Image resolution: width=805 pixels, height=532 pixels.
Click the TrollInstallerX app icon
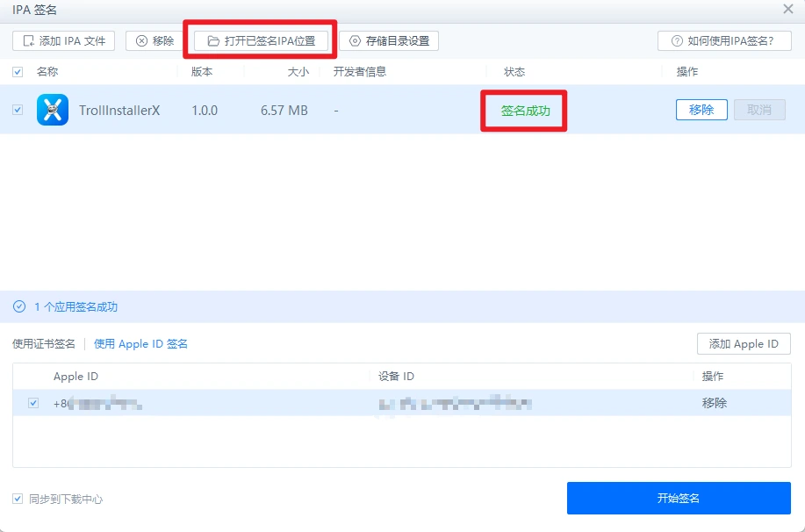click(51, 109)
